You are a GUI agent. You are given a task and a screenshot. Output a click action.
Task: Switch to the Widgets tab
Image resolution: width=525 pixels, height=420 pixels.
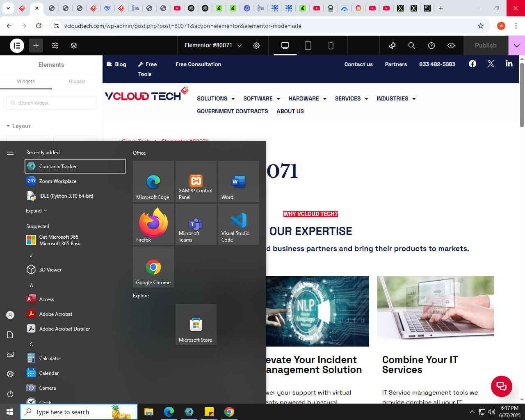click(x=26, y=82)
